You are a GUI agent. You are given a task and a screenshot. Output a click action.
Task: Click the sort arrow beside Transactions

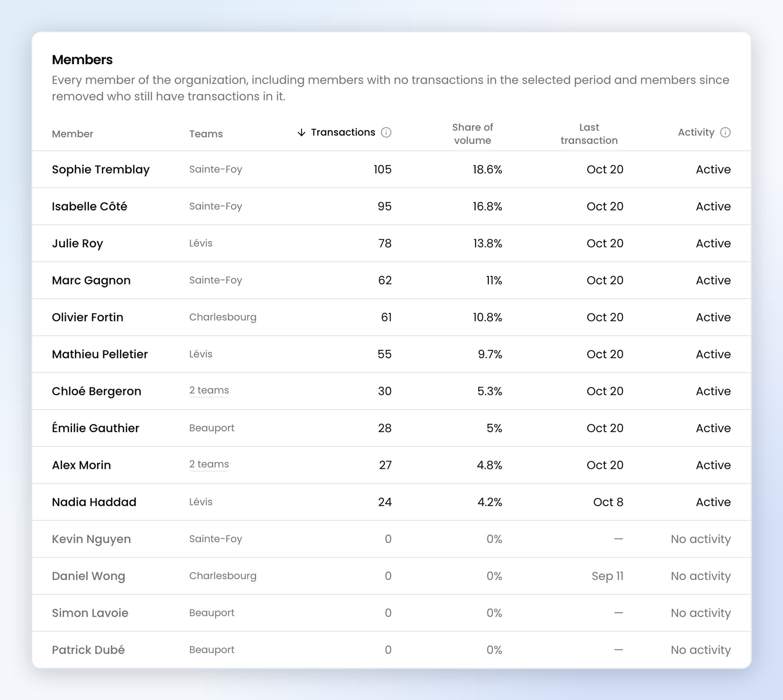(x=301, y=133)
